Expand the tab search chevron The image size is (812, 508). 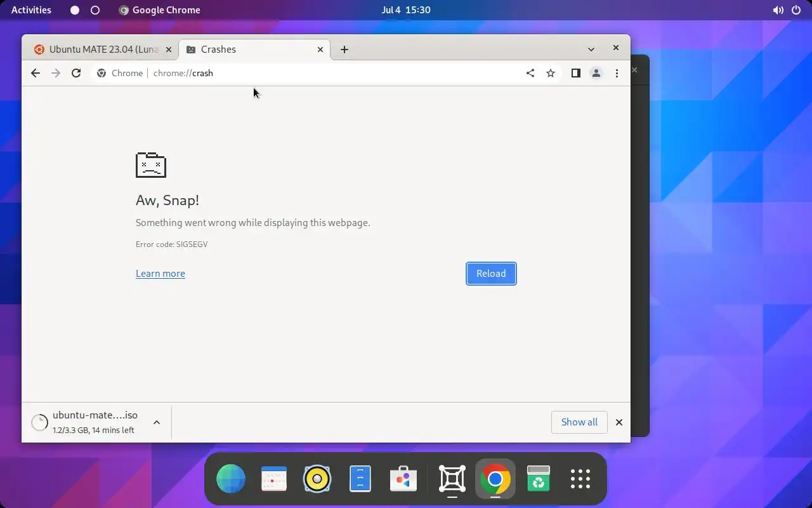591,50
